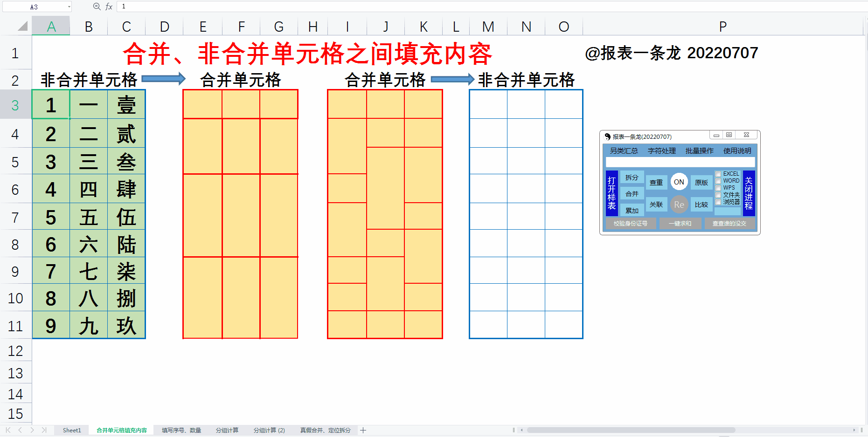Click the 打开样表 button
This screenshot has width=868, height=437.
[611, 193]
